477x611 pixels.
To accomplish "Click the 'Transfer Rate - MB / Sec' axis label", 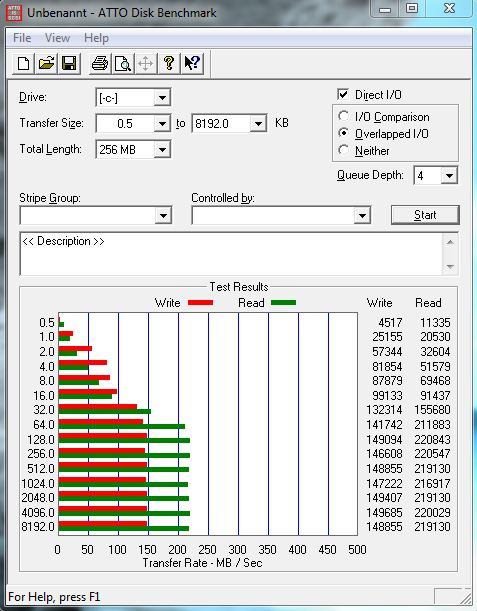I will coord(202,563).
